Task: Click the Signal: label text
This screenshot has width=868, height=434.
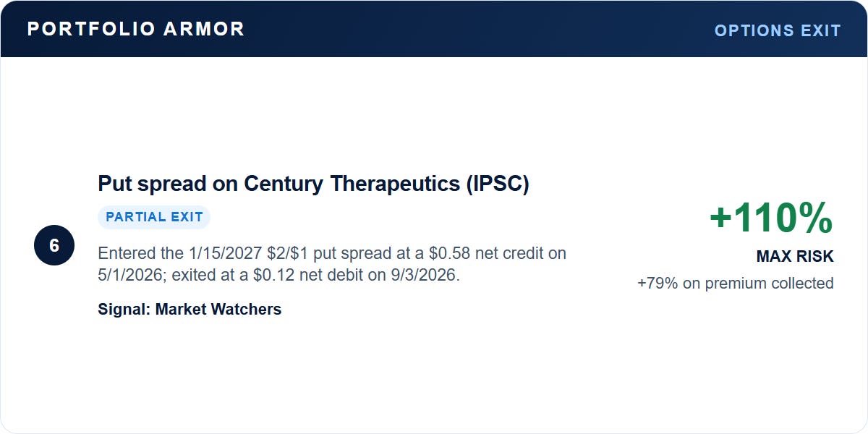Action: 124,310
